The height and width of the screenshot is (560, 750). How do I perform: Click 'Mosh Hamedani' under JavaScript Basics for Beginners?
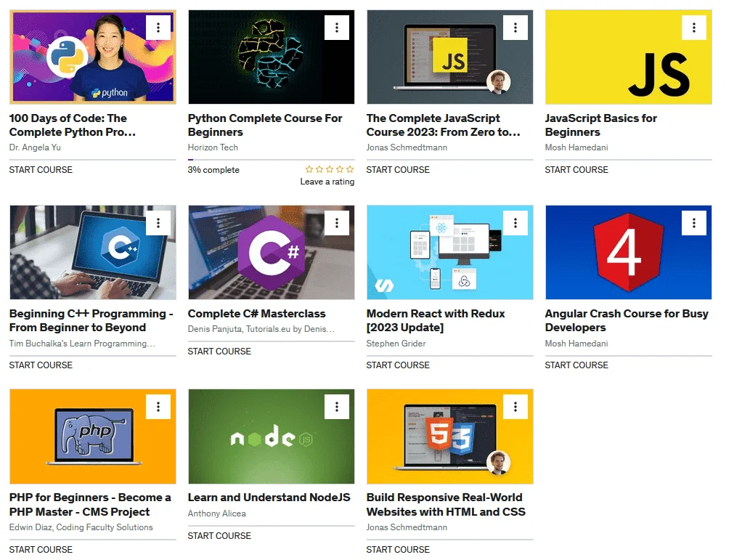coord(576,147)
